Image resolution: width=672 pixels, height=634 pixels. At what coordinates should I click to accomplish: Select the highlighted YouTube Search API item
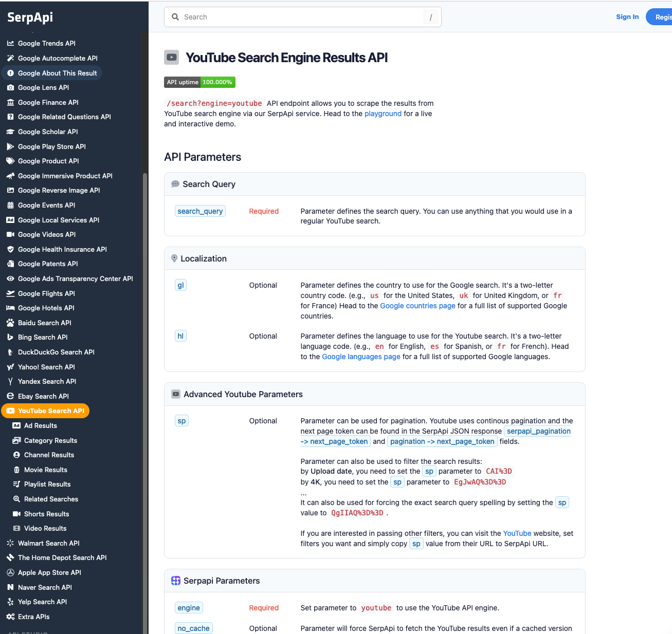click(46, 411)
